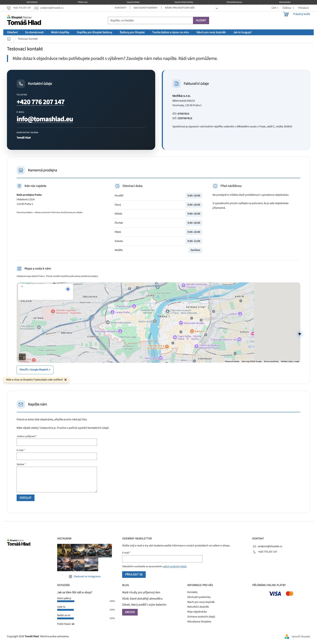Screen dimensions: 317x644
Task: Select the Nelíbí se mi poll option
Action: coord(64,615)
